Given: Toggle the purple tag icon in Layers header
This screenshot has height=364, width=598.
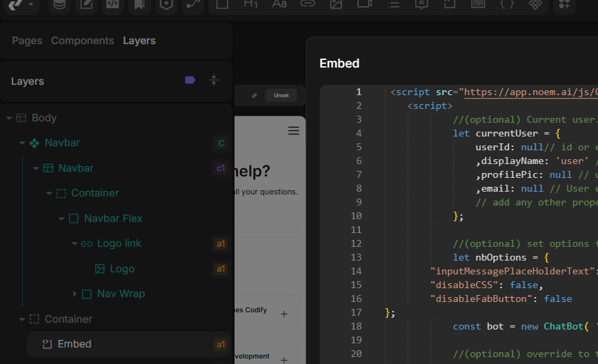Looking at the screenshot, I should (190, 80).
